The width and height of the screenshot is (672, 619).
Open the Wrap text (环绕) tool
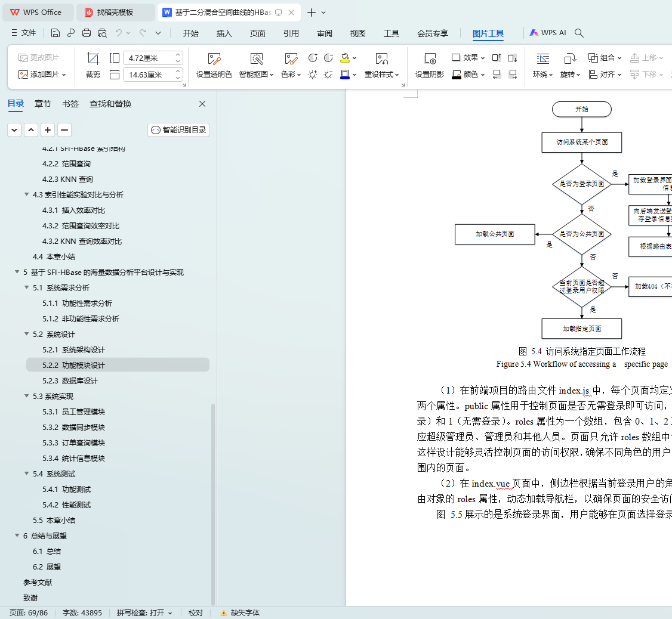click(x=542, y=65)
